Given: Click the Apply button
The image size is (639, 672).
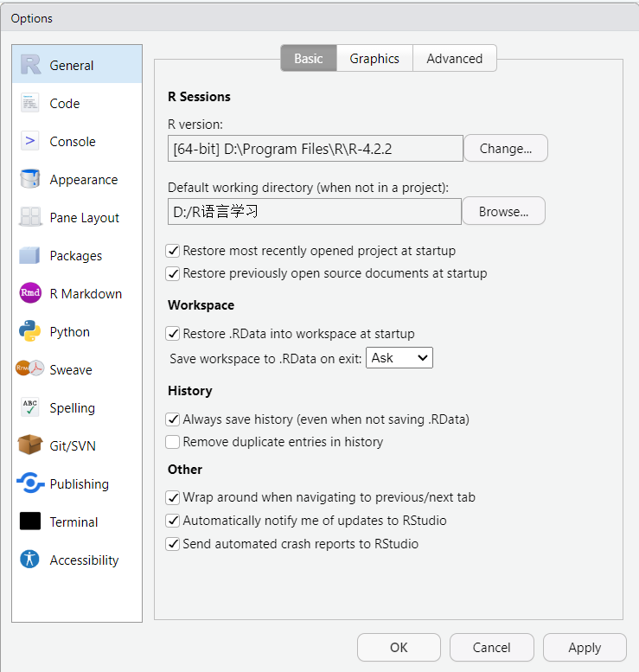Looking at the screenshot, I should (x=585, y=647).
